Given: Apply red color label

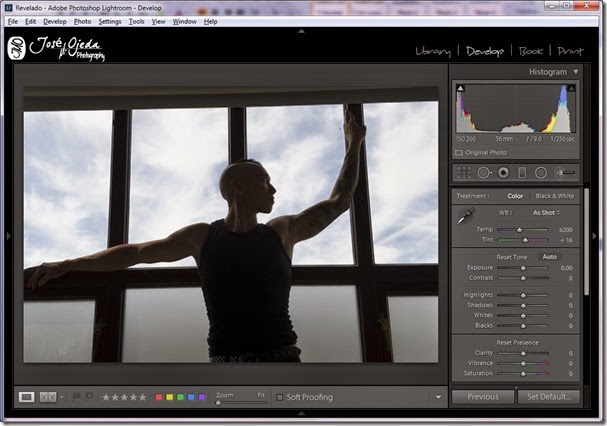Looking at the screenshot, I should [x=159, y=397].
